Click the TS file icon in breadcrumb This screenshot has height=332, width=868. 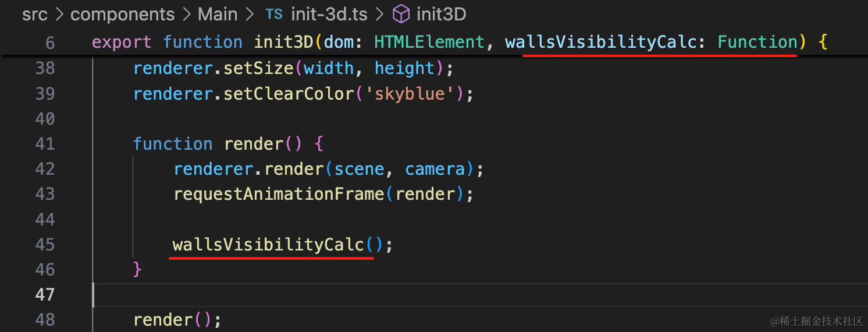click(274, 14)
